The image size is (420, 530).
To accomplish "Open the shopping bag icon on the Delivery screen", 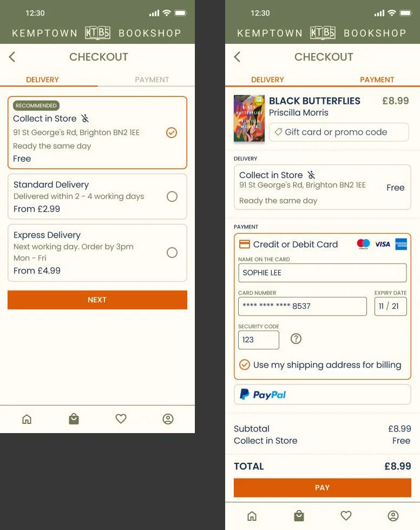I will [74, 419].
